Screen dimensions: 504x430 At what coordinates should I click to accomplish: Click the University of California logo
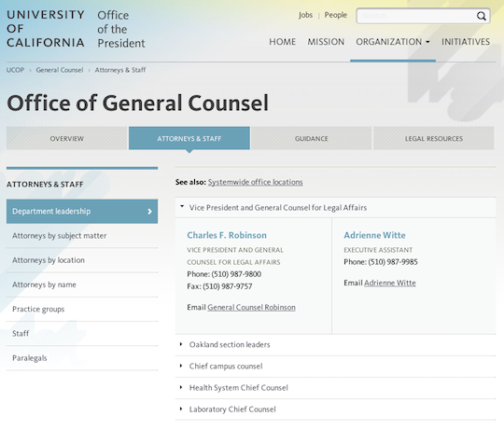coord(46,29)
